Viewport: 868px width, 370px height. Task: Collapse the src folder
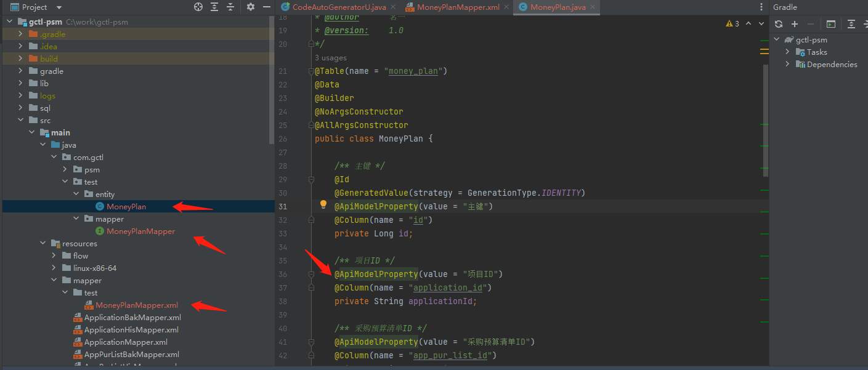(21, 121)
